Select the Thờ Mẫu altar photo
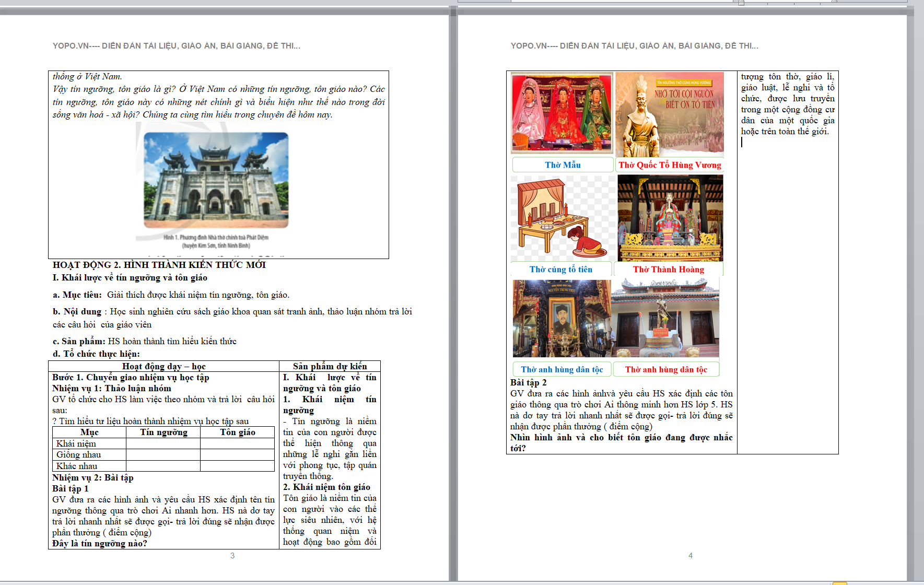924x585 pixels. (x=562, y=112)
